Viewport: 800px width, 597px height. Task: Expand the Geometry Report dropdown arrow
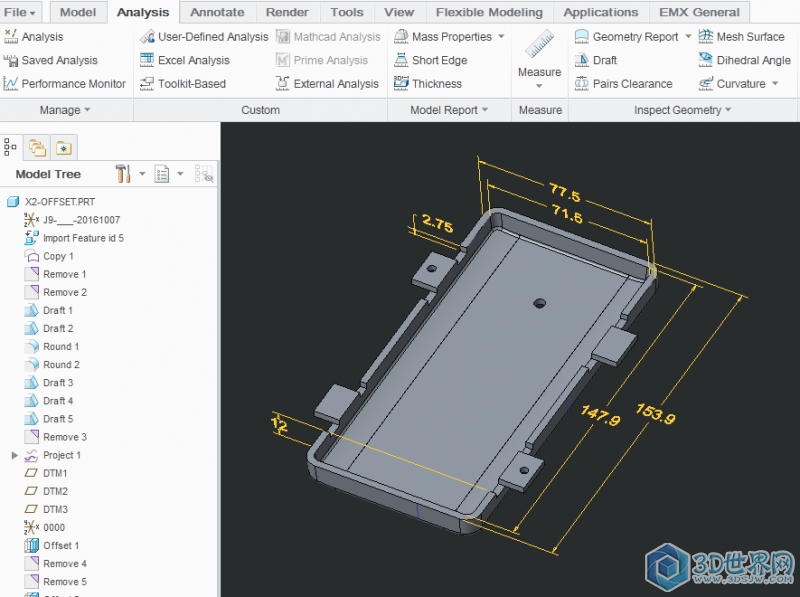coord(688,36)
